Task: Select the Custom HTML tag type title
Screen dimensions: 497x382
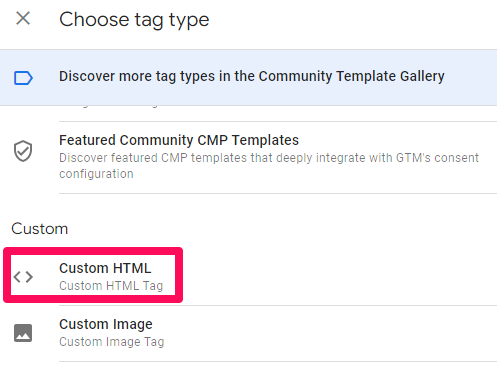Action: (x=105, y=268)
